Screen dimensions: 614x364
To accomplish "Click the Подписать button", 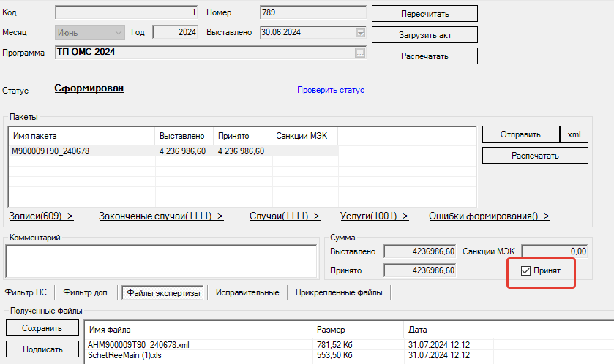I will click(42, 349).
